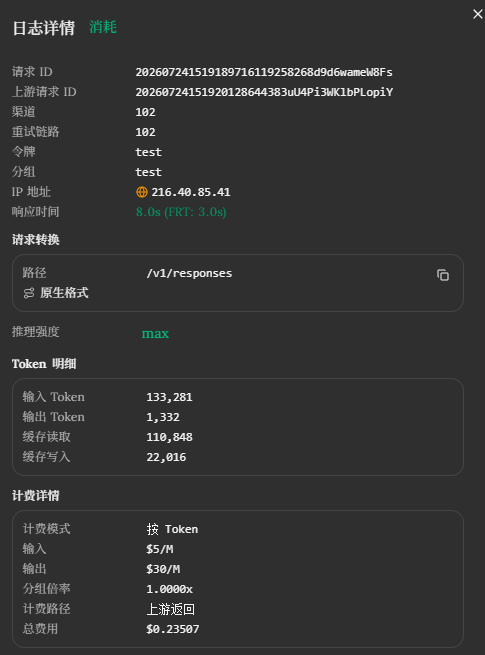Open channel 102 in the 渠道 row
Screen dimensions: 485x655
click(x=145, y=112)
